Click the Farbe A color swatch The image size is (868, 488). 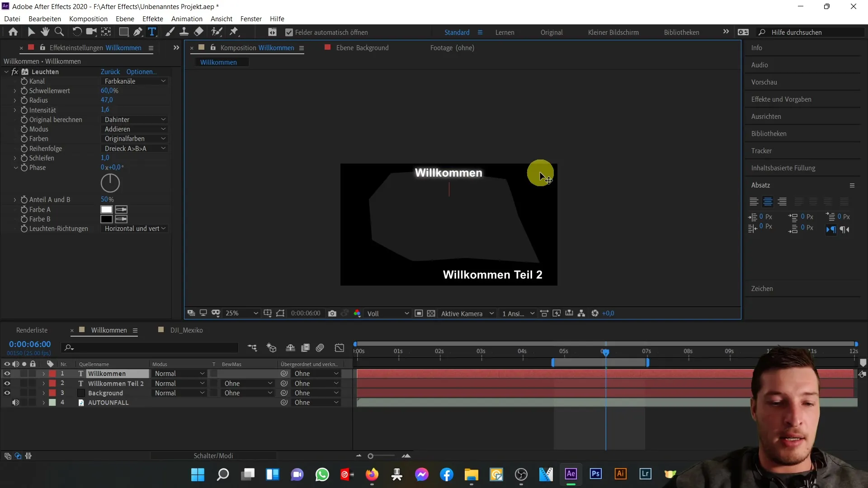105,209
